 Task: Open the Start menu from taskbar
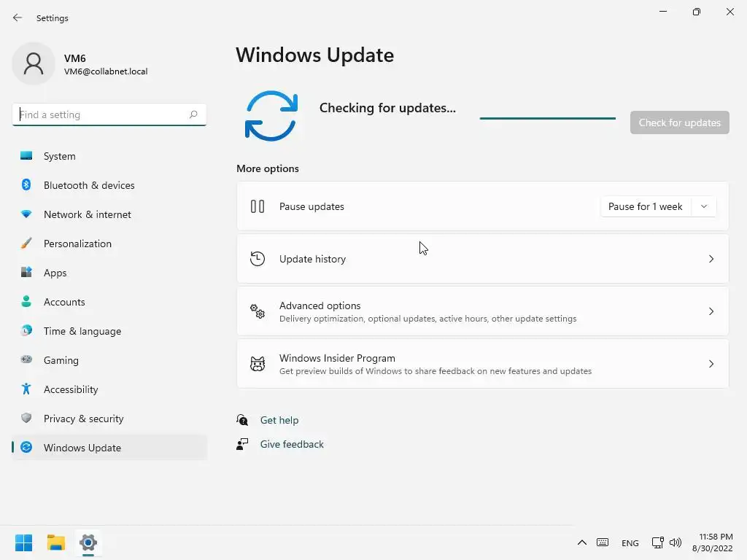pyautogui.click(x=23, y=542)
